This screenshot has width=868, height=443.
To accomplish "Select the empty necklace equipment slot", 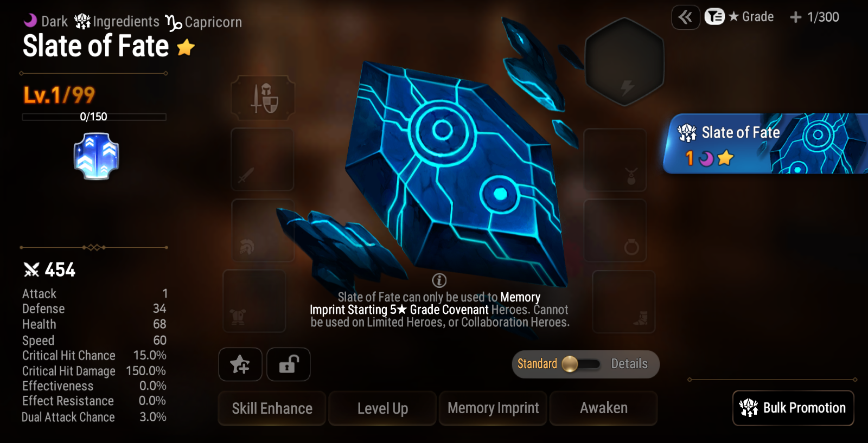I will pos(615,159).
